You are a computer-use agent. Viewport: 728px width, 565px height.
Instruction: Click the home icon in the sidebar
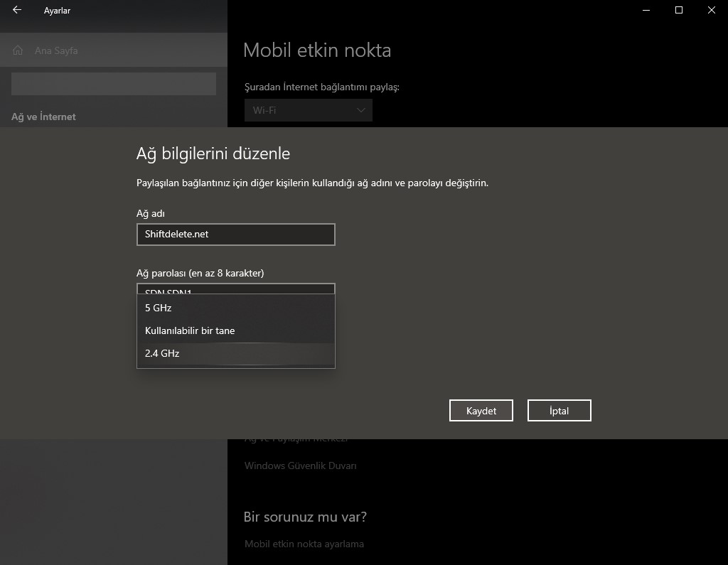pos(18,51)
